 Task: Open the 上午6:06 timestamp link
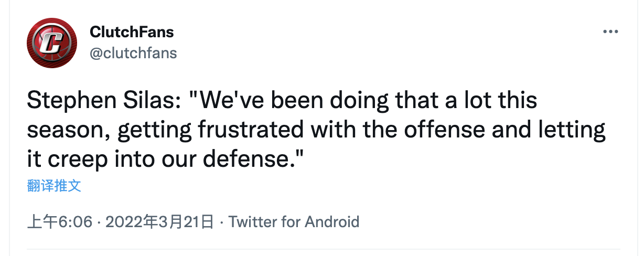coord(60,221)
